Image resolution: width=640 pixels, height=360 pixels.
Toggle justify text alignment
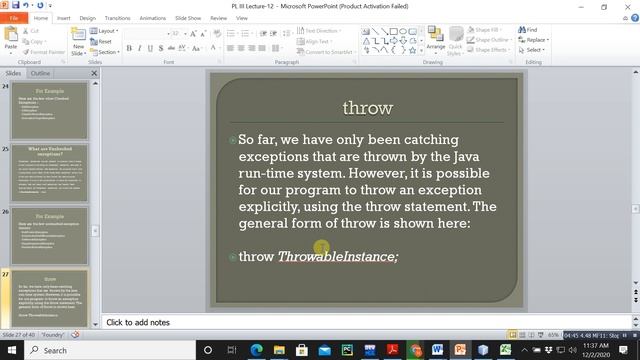click(x=262, y=48)
